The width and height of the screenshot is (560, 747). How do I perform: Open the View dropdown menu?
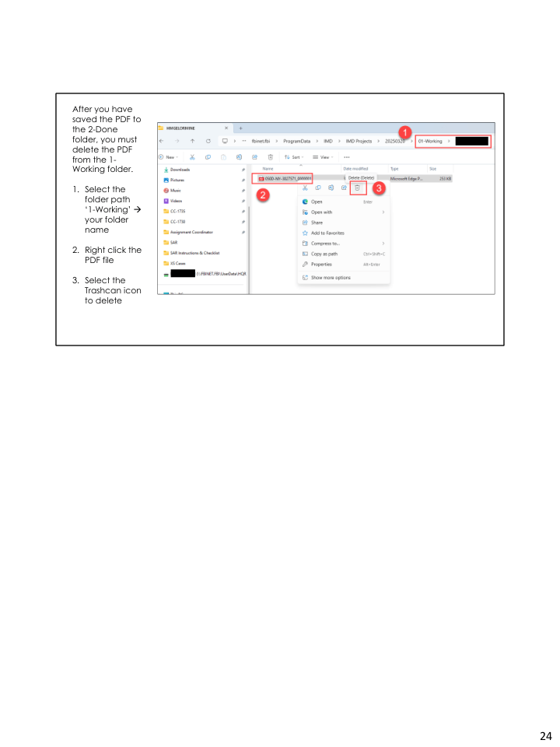(322, 156)
